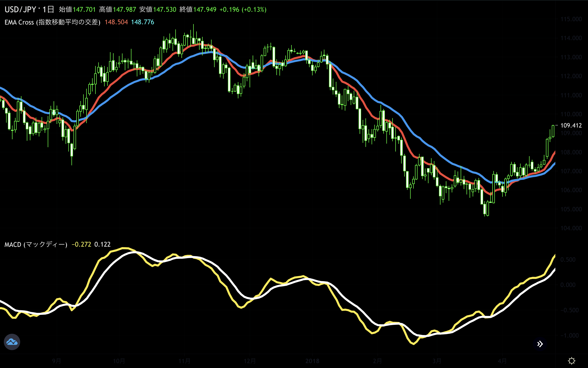Viewport: 588px width, 368px height.
Task: Click the TradingView logo icon
Action: pos(12,342)
